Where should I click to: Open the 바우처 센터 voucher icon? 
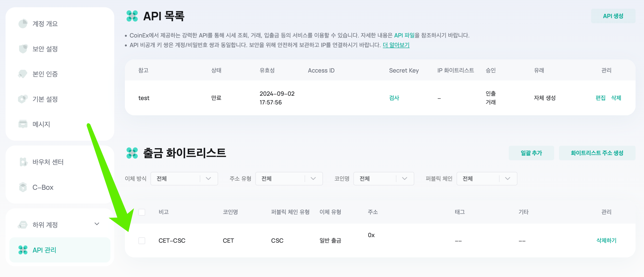[x=23, y=162]
